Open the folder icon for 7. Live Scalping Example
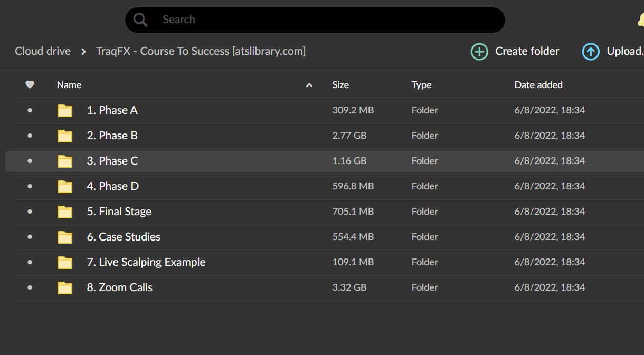 coord(64,263)
